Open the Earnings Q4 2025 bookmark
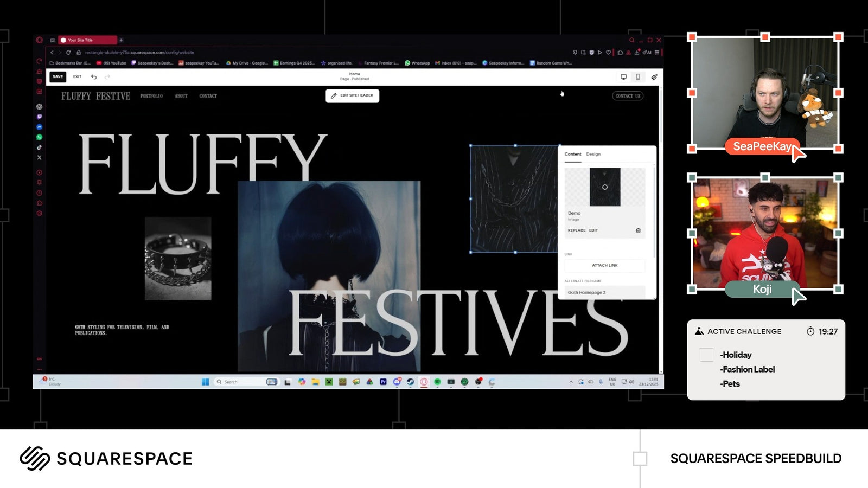868x488 pixels. tap(294, 63)
